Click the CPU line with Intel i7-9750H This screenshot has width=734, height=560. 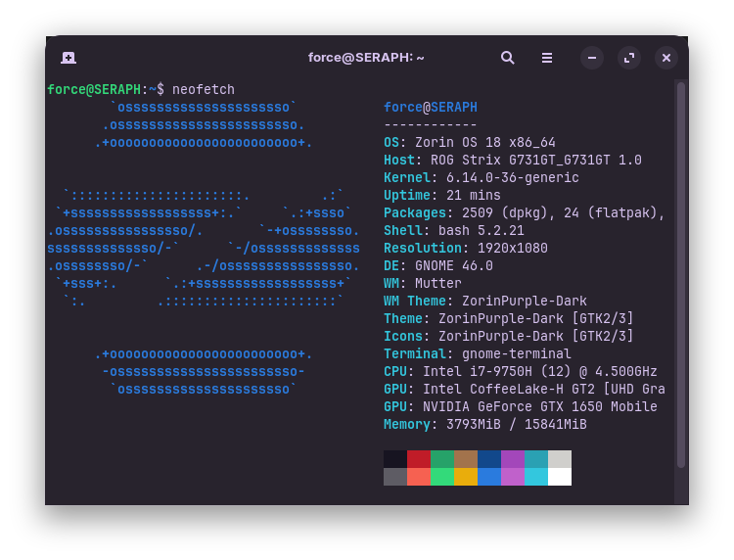point(520,372)
